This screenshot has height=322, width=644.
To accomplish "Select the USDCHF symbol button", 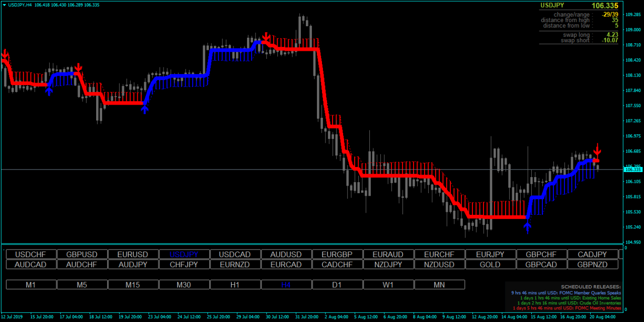I will point(31,255).
